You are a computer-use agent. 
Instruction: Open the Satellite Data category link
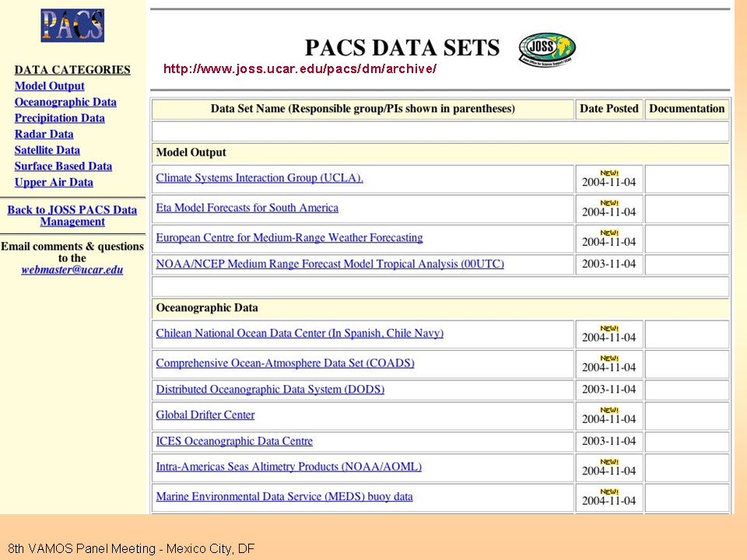[47, 150]
